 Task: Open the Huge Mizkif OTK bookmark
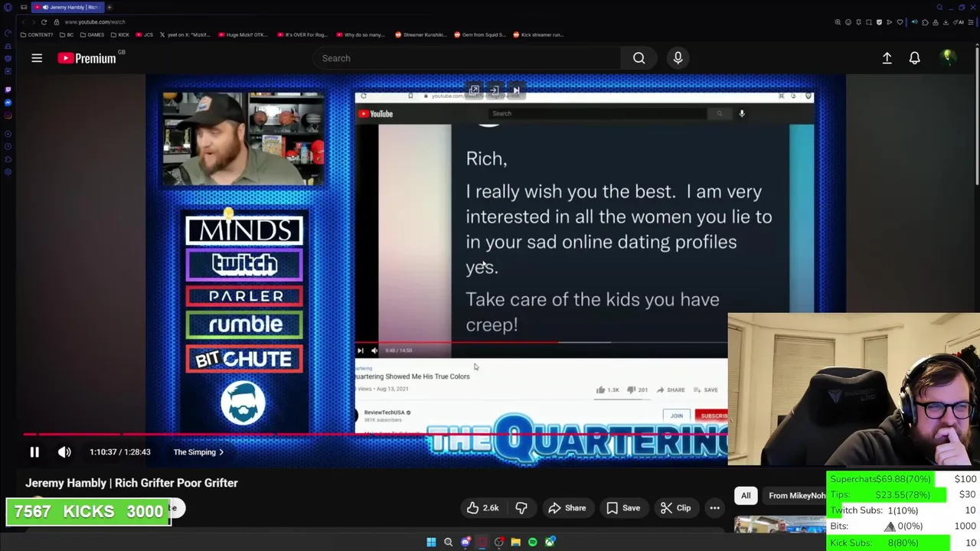coord(243,34)
